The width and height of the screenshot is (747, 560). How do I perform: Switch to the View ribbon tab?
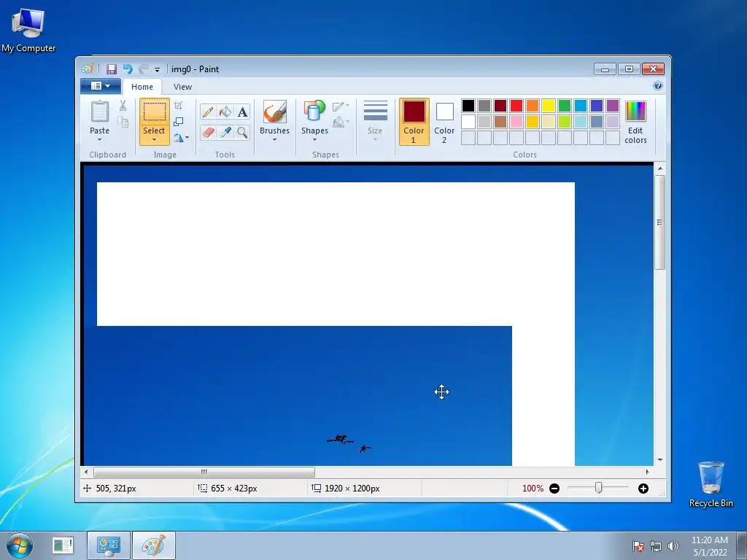pos(182,87)
